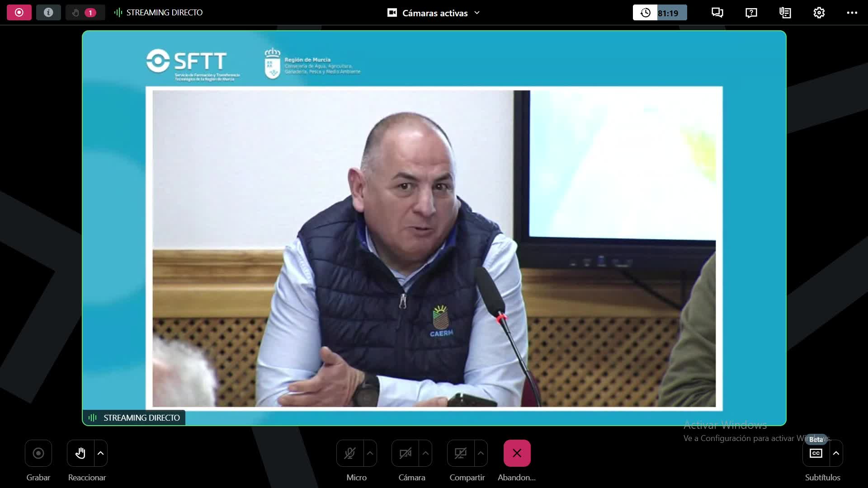Click the Grabar record button

pyautogui.click(x=38, y=453)
